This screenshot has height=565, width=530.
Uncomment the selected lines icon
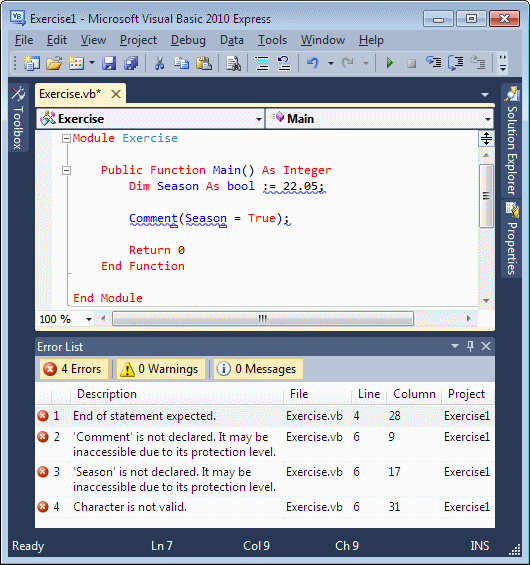point(284,63)
